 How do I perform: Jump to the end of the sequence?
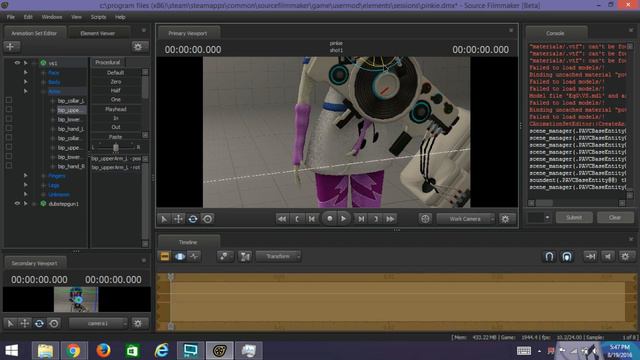click(x=390, y=219)
